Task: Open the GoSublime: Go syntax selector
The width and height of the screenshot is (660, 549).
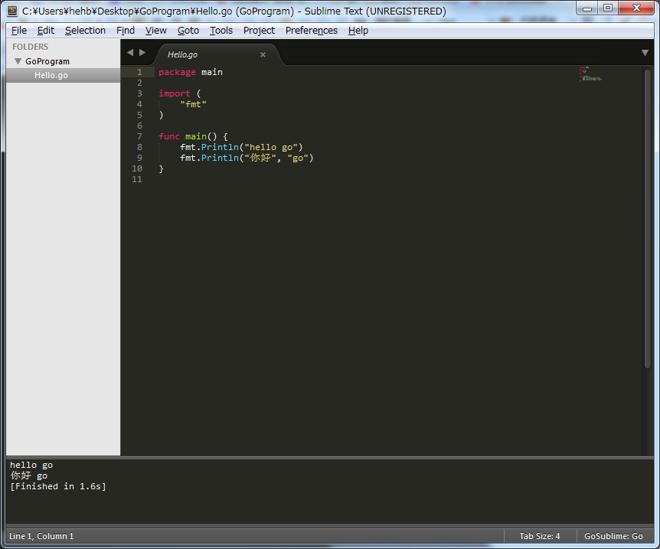Action: (x=613, y=536)
